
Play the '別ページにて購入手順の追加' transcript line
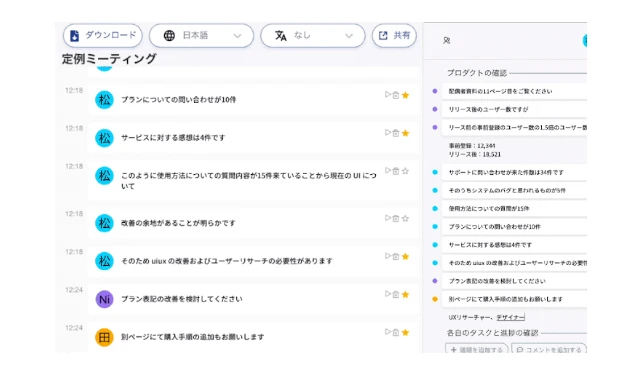tap(388, 332)
